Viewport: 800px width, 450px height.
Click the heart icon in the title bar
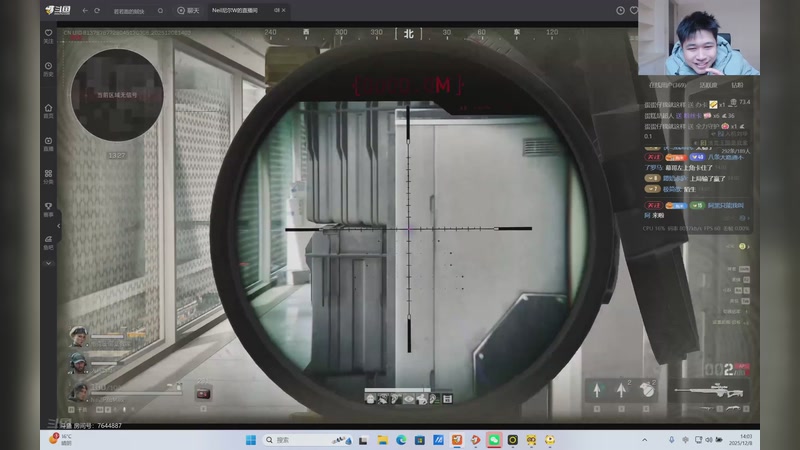click(x=634, y=11)
